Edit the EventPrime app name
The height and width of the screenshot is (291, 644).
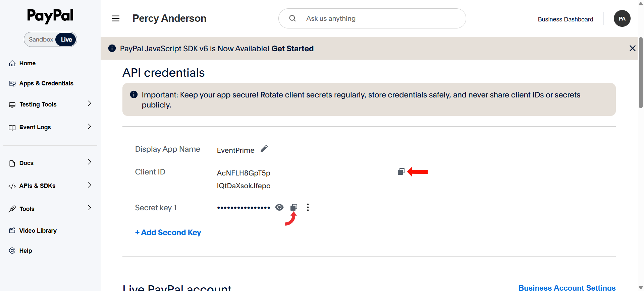click(264, 149)
